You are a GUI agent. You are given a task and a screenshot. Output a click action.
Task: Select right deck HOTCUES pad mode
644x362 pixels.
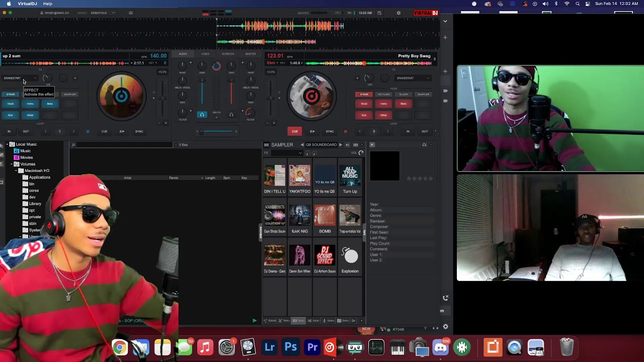[x=383, y=94]
